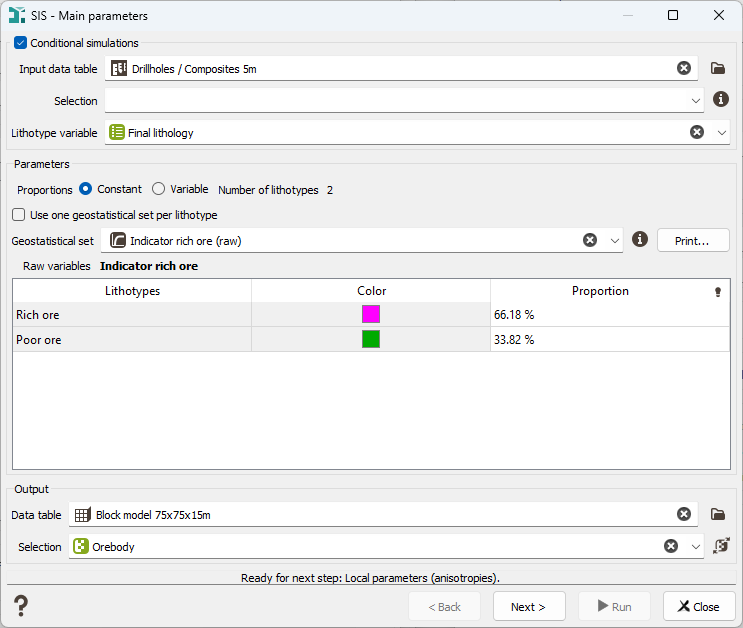Show info for the Selection field
The image size is (743, 628).
[x=721, y=100]
